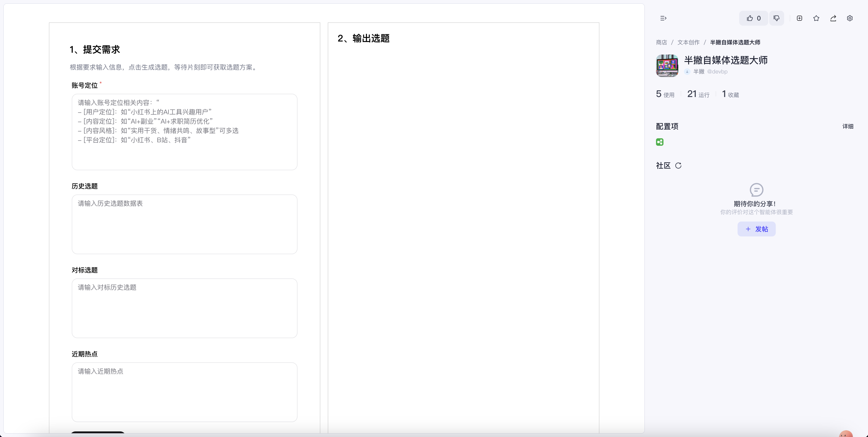868x437 pixels.
Task: Click into the 对标选题 text field
Action: click(184, 308)
